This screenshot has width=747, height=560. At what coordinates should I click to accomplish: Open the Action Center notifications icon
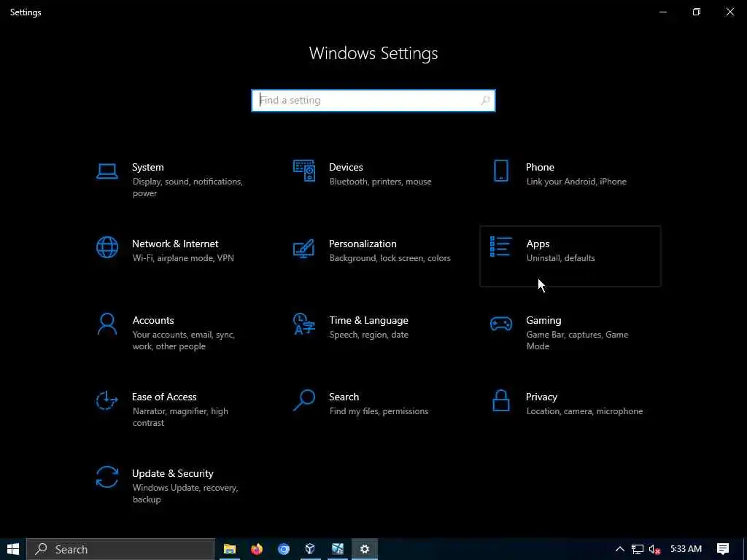click(723, 549)
